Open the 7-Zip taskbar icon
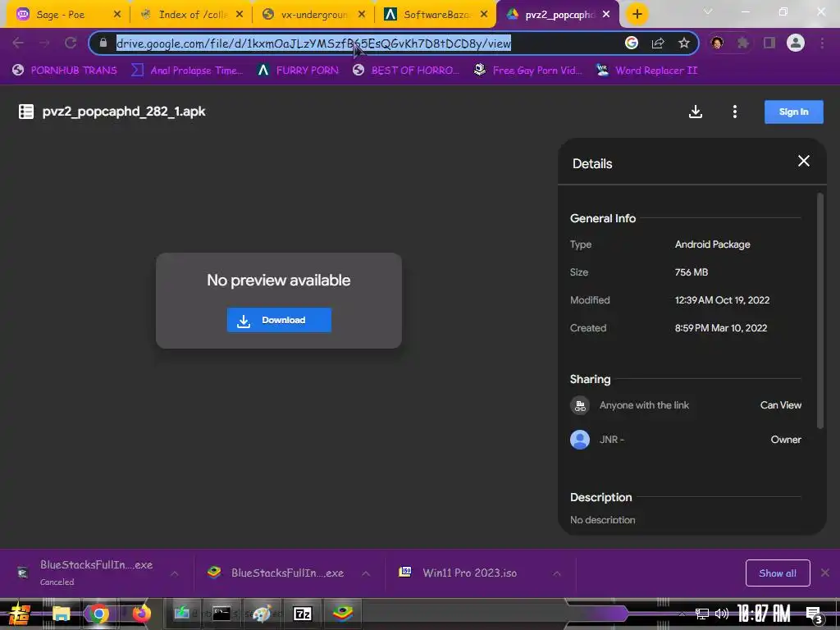Image resolution: width=840 pixels, height=630 pixels. (x=303, y=614)
